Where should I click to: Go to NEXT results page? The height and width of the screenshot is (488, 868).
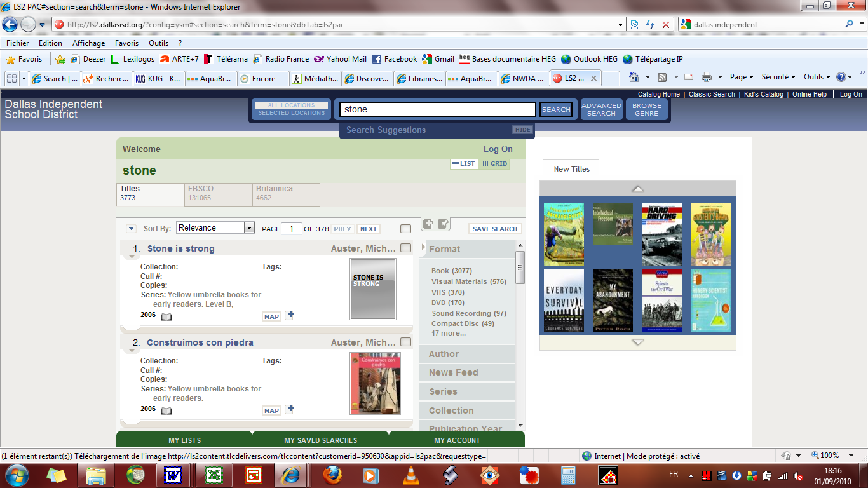[x=369, y=229]
